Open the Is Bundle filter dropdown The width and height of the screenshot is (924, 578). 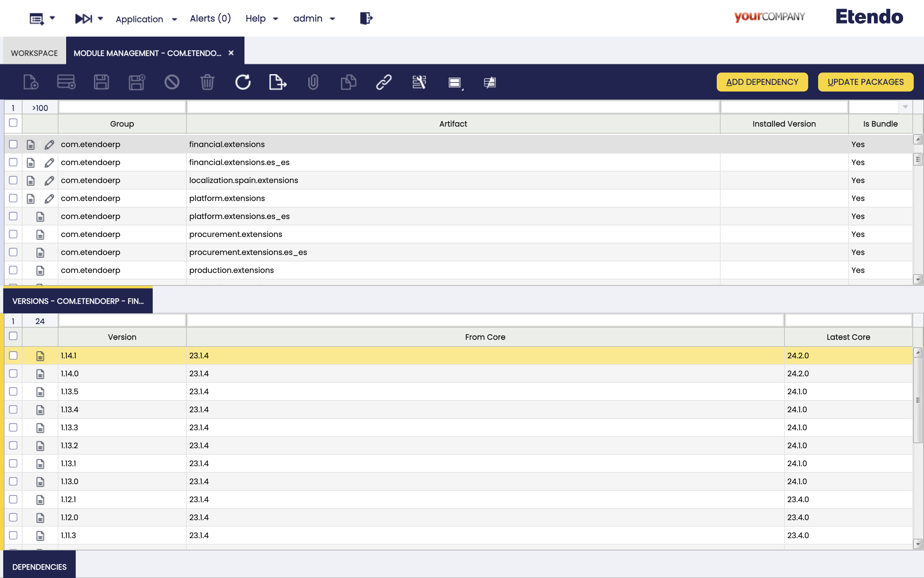(905, 107)
